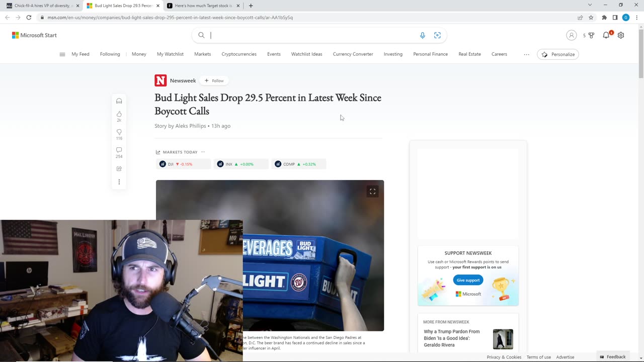Open the MSN account sign-in icon
This screenshot has width=644, height=362.
571,35
